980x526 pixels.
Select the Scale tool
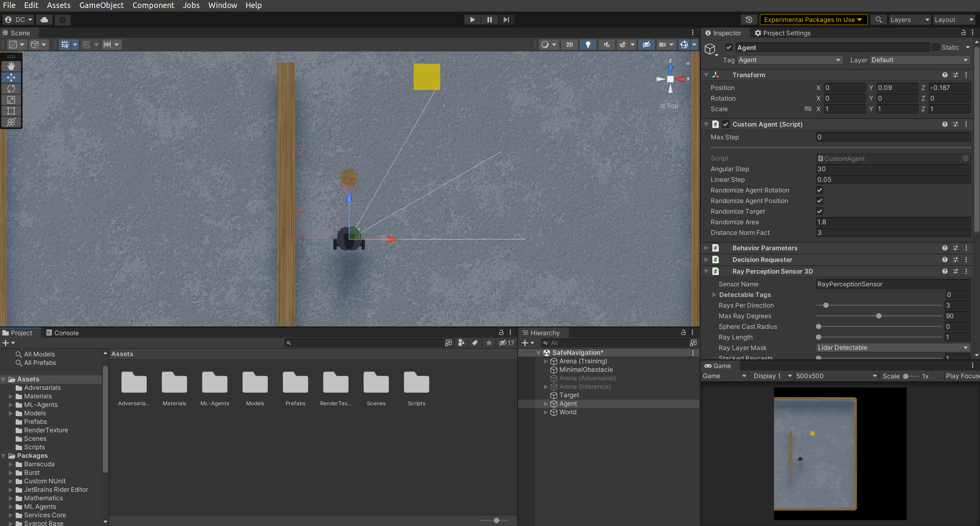(x=11, y=100)
